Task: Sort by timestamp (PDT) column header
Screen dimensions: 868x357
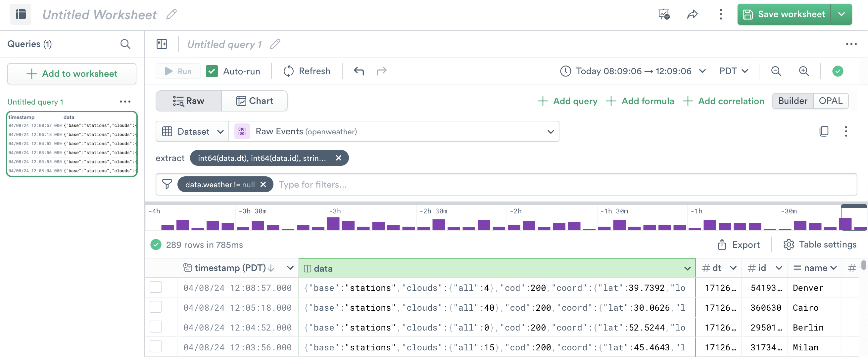Action: [230, 268]
